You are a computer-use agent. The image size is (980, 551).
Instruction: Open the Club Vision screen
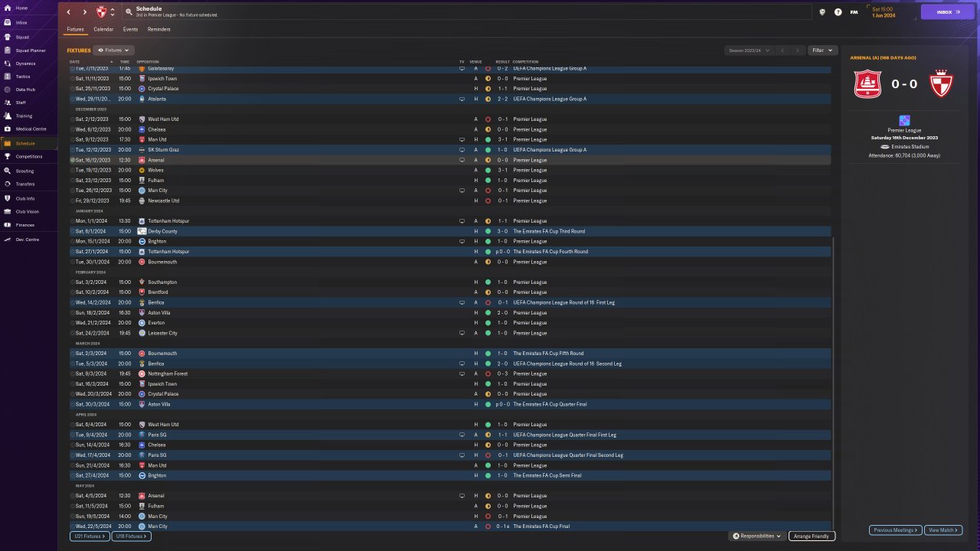point(28,211)
